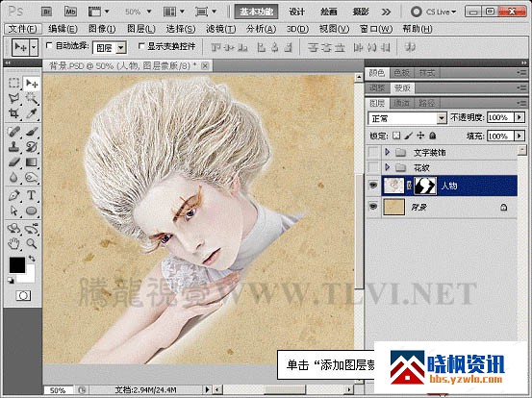Launch Bridge from the Br icon
This screenshot has height=398, width=532.
pos(46,12)
